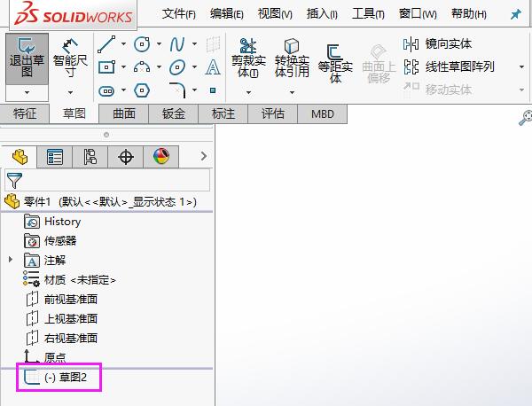Click the Trim Entities (剪裁实体) tool

click(x=248, y=59)
